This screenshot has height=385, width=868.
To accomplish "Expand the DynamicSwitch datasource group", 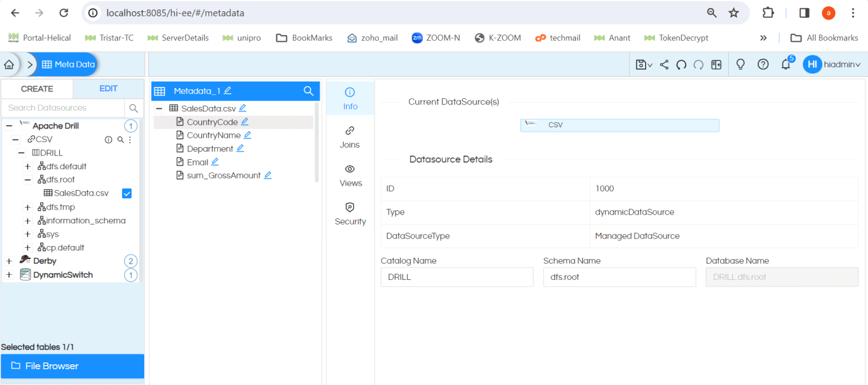I will 9,275.
